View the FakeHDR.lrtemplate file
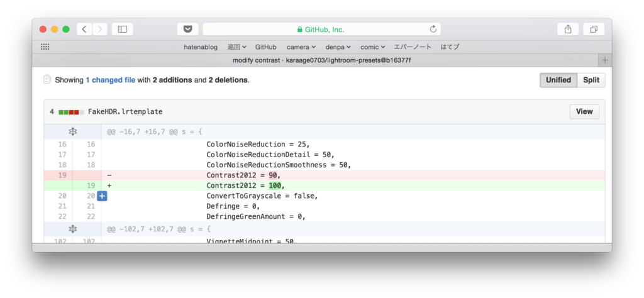The width and height of the screenshot is (644, 298). (584, 112)
